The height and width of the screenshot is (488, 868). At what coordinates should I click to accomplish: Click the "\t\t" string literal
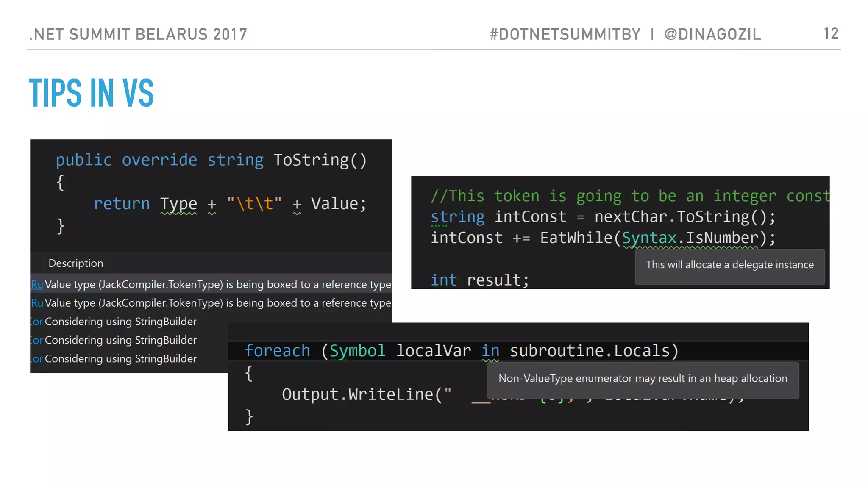click(x=254, y=204)
